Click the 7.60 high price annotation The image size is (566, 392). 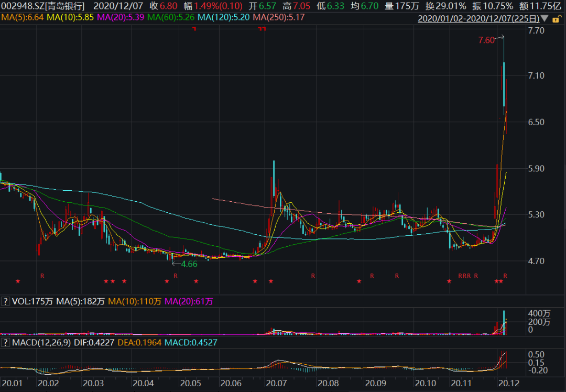(x=486, y=40)
